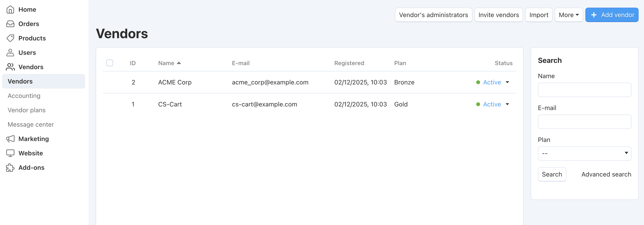
Task: Click green status dot for CS-Cart
Action: tap(478, 104)
